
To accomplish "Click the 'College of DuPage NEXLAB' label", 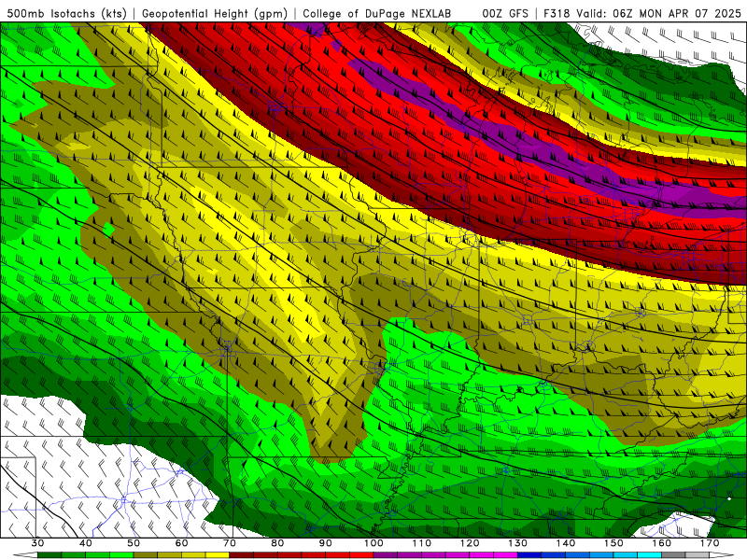I will (x=377, y=13).
